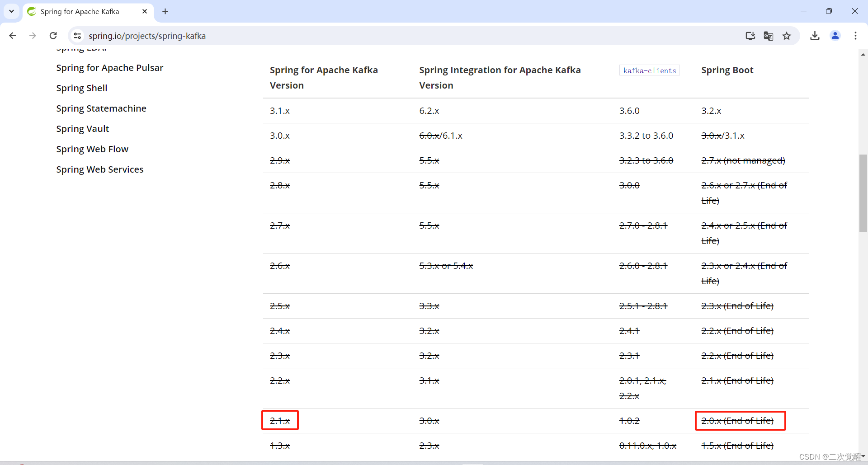Reload the page with the refresh icon
Viewport: 868px width, 465px height.
point(53,36)
